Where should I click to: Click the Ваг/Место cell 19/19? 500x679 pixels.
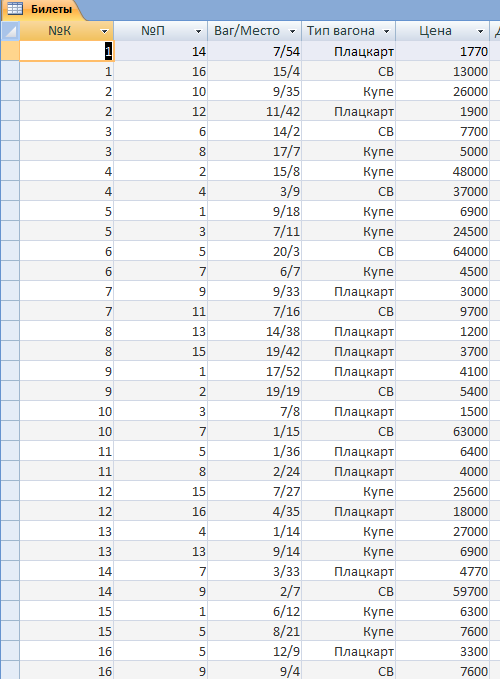(255, 391)
